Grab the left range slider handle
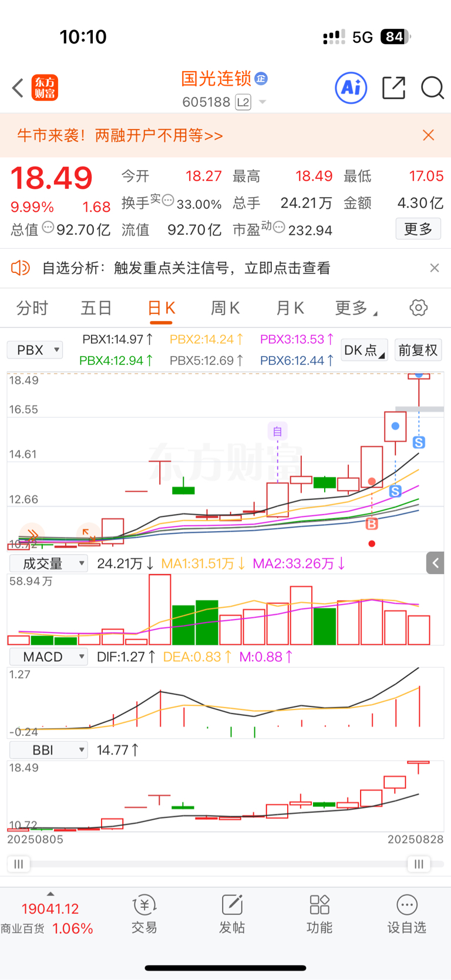The width and height of the screenshot is (451, 980). [x=18, y=864]
